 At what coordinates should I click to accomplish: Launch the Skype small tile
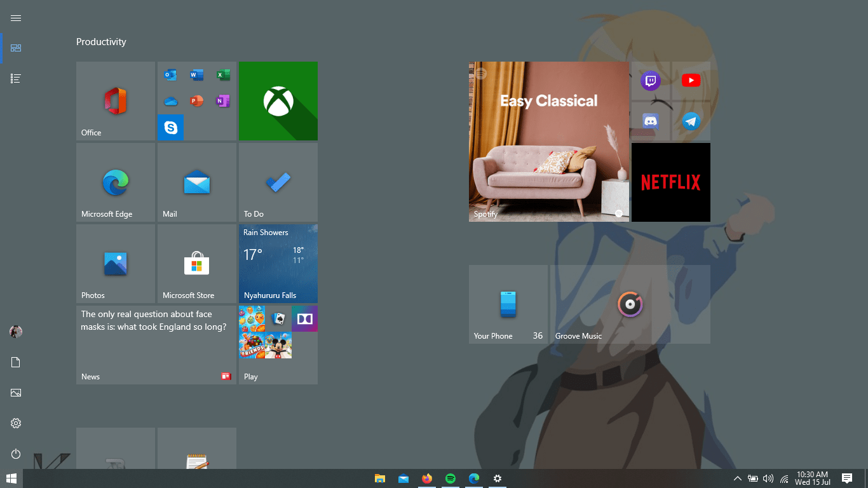[x=170, y=128]
